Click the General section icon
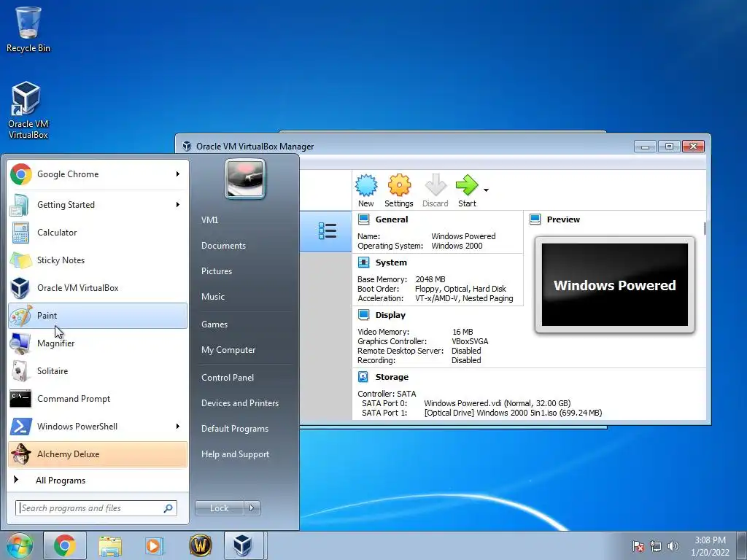 pyautogui.click(x=363, y=219)
